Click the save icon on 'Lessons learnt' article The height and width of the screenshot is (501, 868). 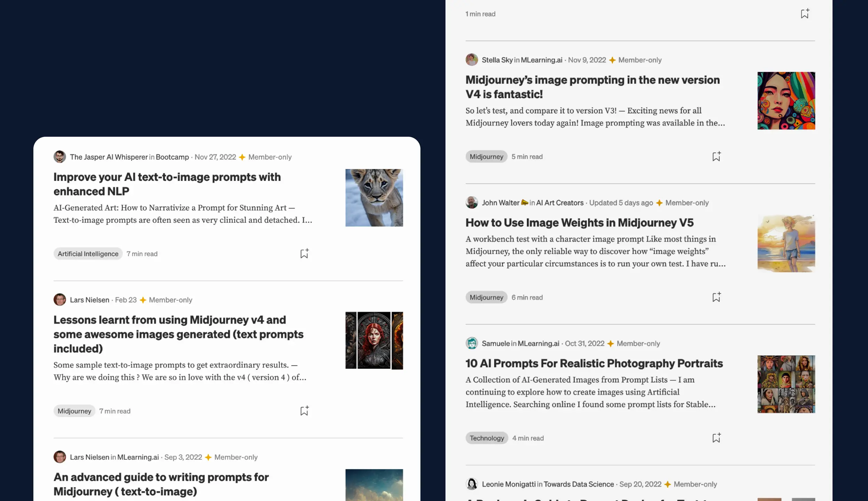[305, 410]
